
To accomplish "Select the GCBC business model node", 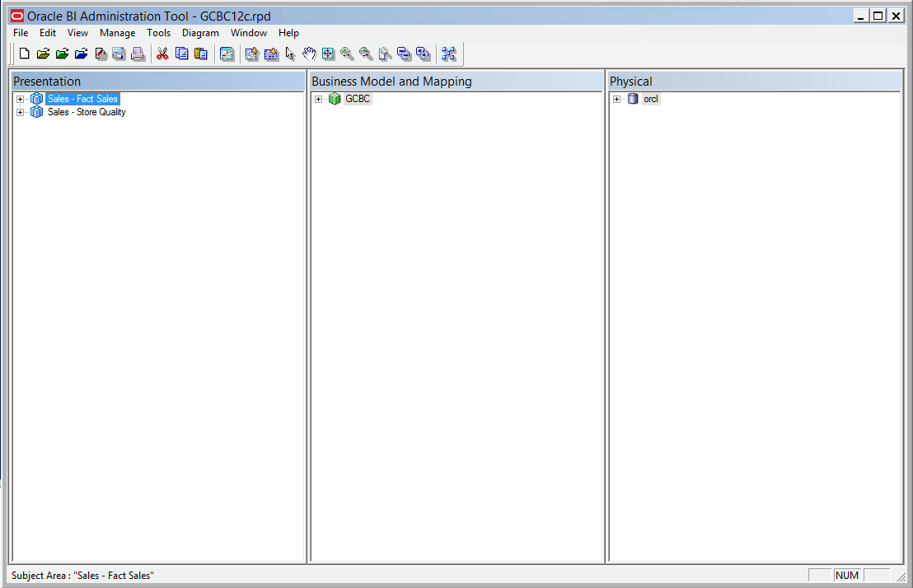I will (357, 98).
